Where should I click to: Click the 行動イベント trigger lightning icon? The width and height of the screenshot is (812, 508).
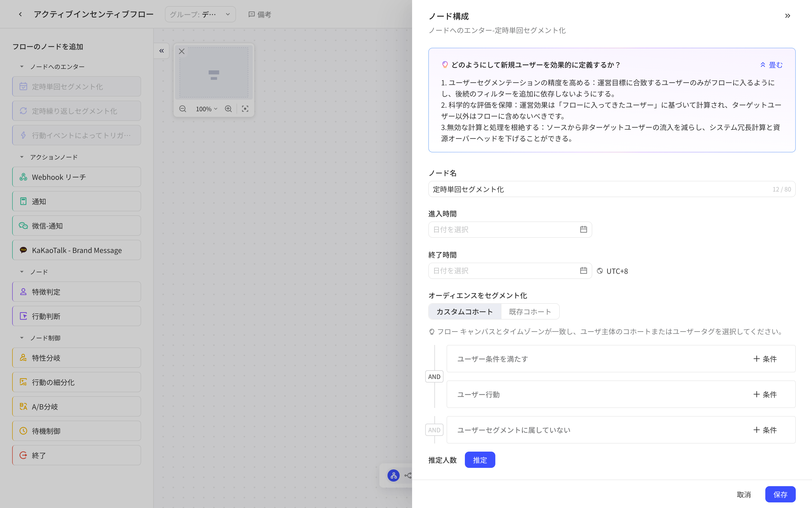tap(23, 135)
